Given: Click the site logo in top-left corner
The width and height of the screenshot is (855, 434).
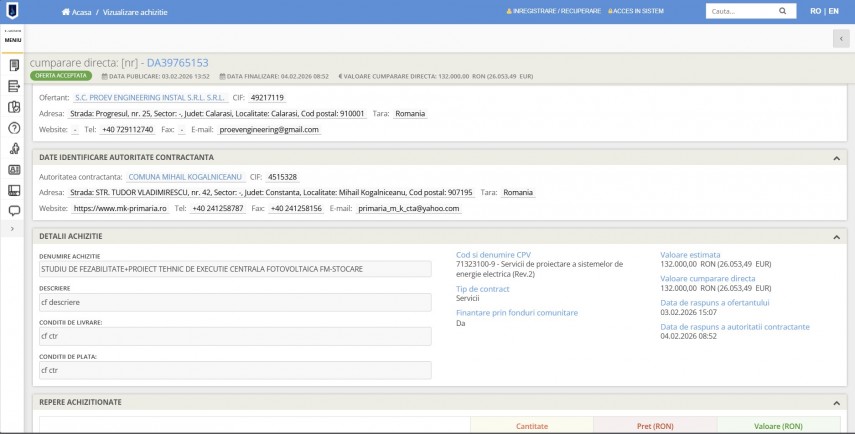Looking at the screenshot, I should point(14,11).
